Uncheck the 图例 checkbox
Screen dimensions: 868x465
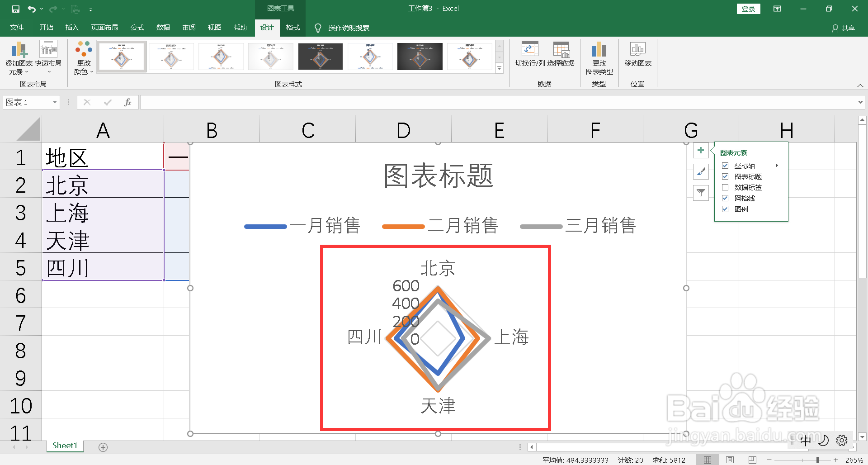click(725, 209)
